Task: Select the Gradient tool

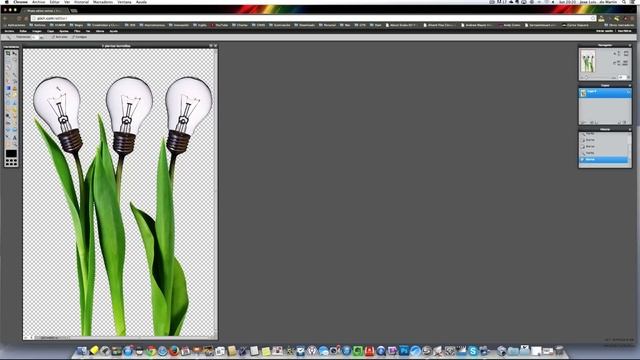Action: (x=8, y=88)
